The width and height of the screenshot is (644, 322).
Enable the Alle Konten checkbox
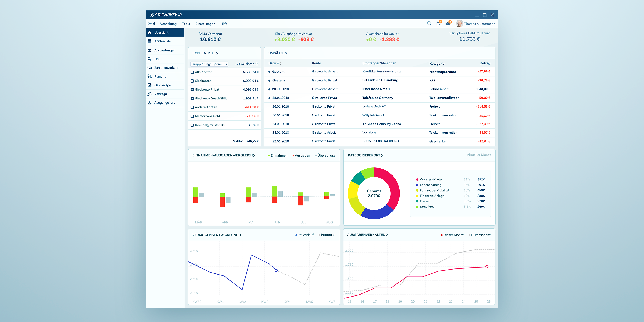coord(192,72)
